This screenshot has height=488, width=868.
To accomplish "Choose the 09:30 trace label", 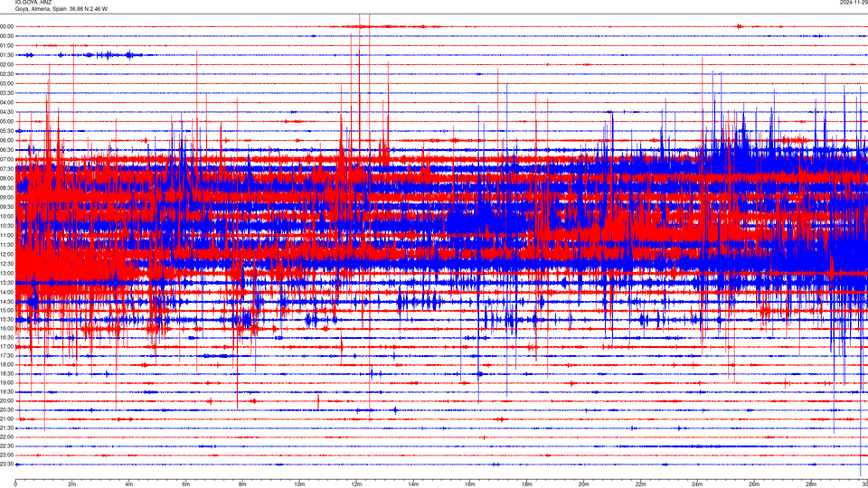I will 7,207.
